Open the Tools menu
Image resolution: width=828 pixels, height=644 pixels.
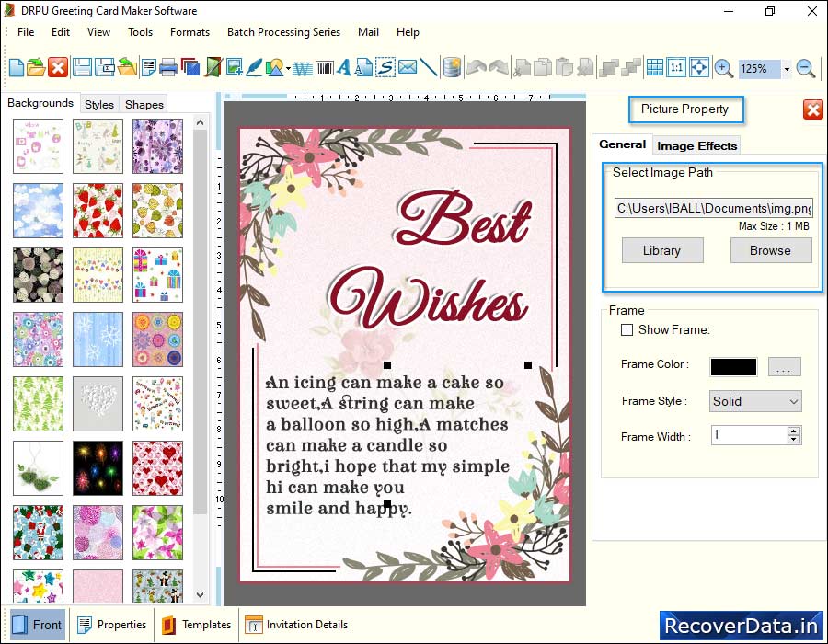[140, 31]
